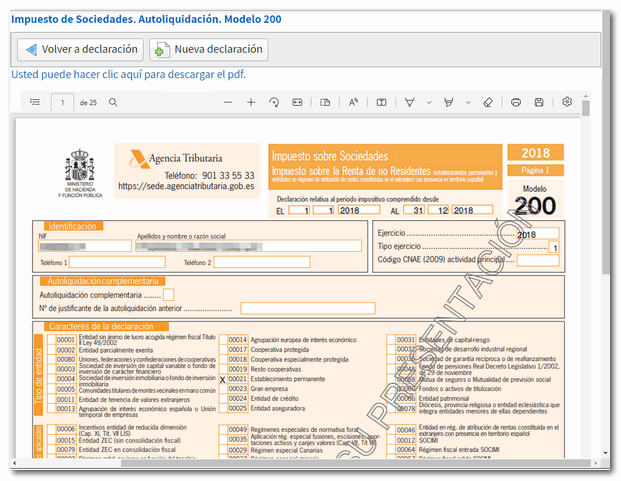Click the page number input field
621x481 pixels.
(63, 102)
